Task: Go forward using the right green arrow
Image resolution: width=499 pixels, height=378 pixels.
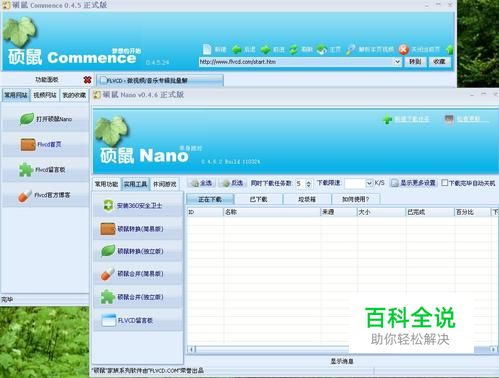Action: coord(265,50)
